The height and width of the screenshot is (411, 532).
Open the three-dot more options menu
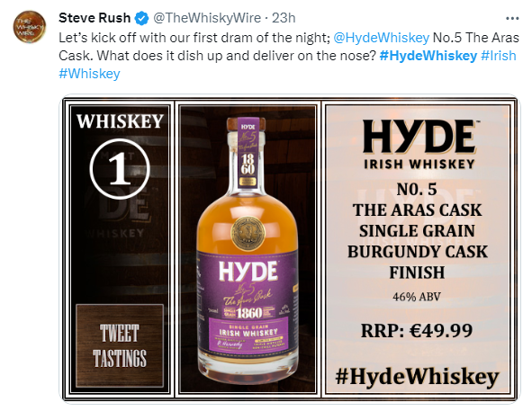click(512, 18)
